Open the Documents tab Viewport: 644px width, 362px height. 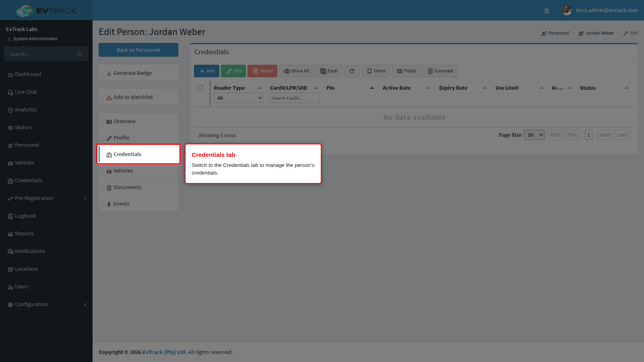[x=138, y=187]
